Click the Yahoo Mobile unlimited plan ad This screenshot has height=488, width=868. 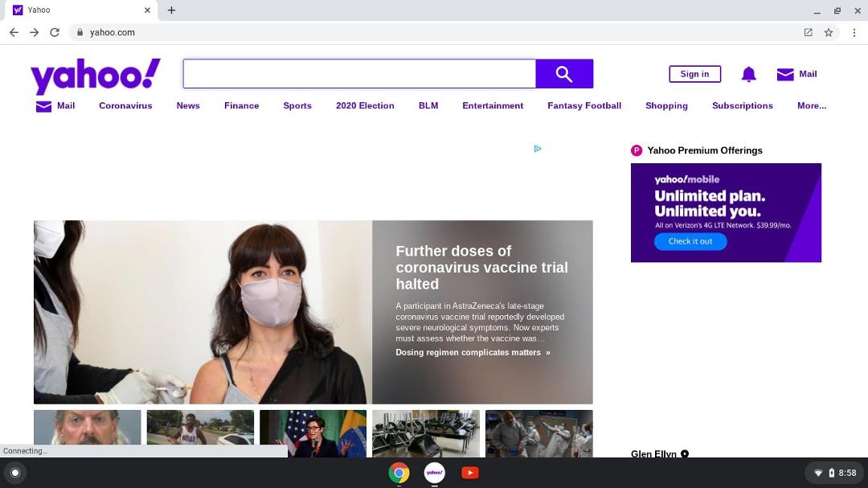726,213
